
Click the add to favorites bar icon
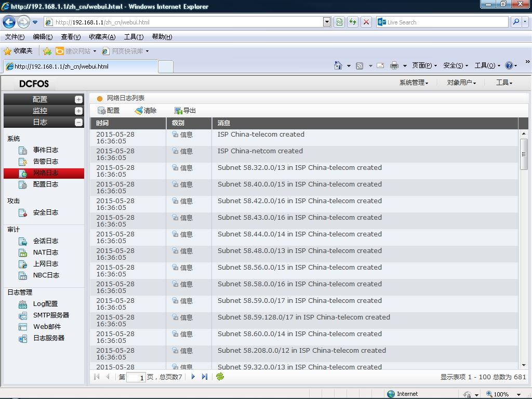[47, 51]
